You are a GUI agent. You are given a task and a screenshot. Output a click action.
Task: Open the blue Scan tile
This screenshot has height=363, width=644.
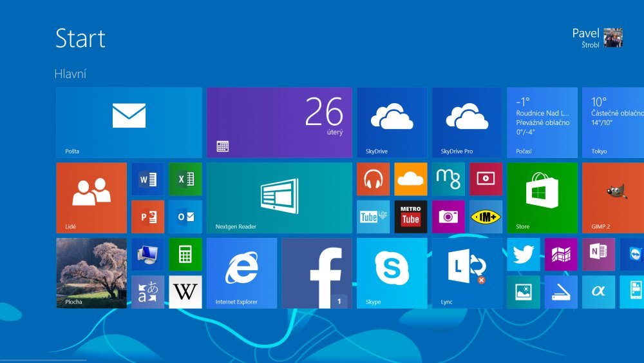click(561, 292)
